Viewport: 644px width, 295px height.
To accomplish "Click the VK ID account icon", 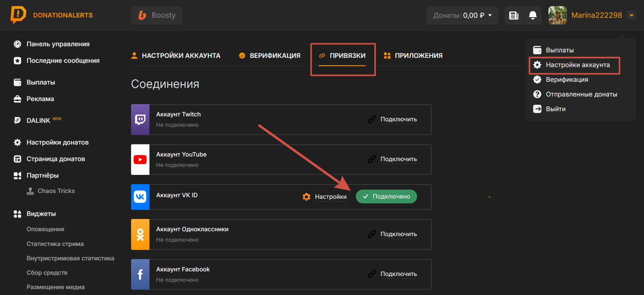I will click(x=140, y=197).
